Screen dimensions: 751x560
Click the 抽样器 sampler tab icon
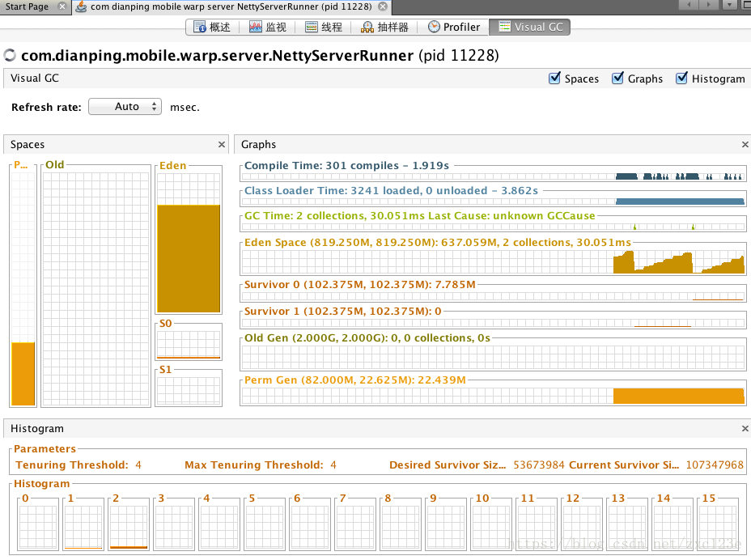pyautogui.click(x=367, y=27)
